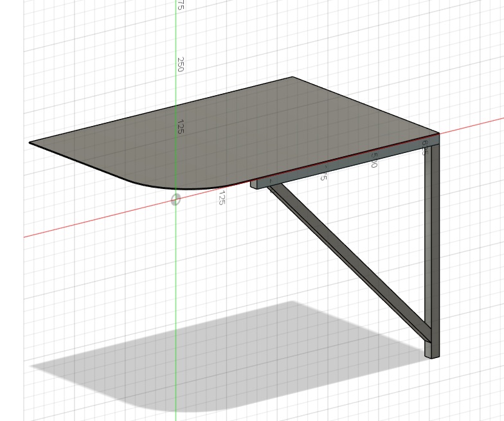The height and width of the screenshot is (421, 504).
Task: Click the 125 label below the tabletop edge
Action: [221, 197]
